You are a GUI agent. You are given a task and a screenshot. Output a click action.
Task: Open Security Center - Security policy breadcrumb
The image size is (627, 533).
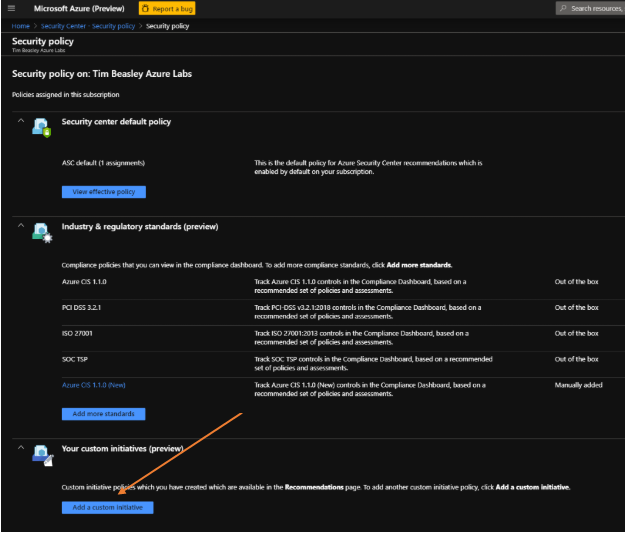click(88, 26)
